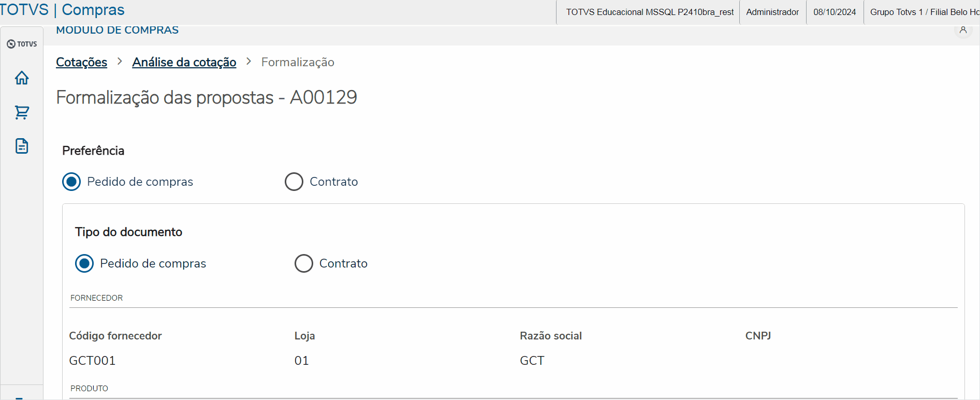The image size is (980, 400).
Task: Click the TOTVS | Compras title
Action: tap(62, 10)
